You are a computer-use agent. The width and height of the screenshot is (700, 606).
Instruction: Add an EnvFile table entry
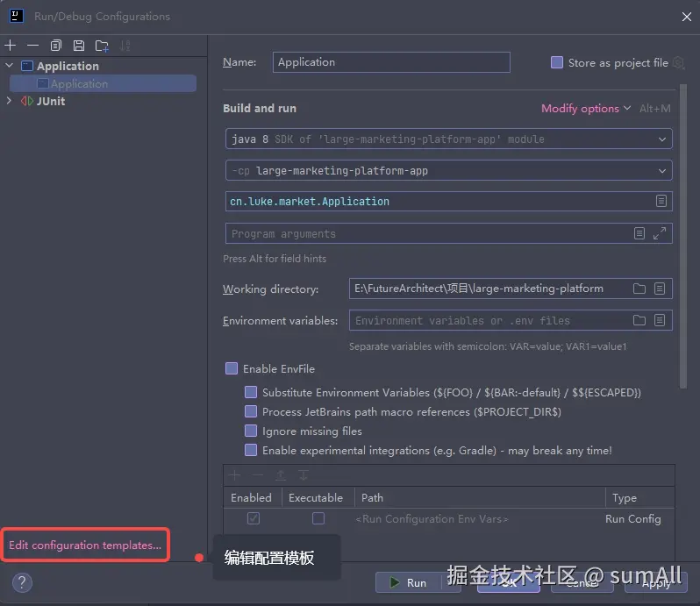coord(235,475)
